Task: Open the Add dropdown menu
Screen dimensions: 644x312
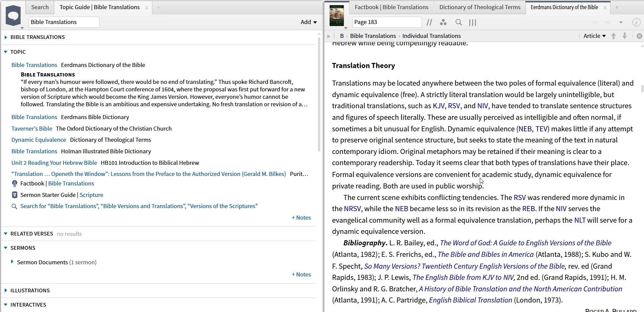Action: tap(309, 22)
